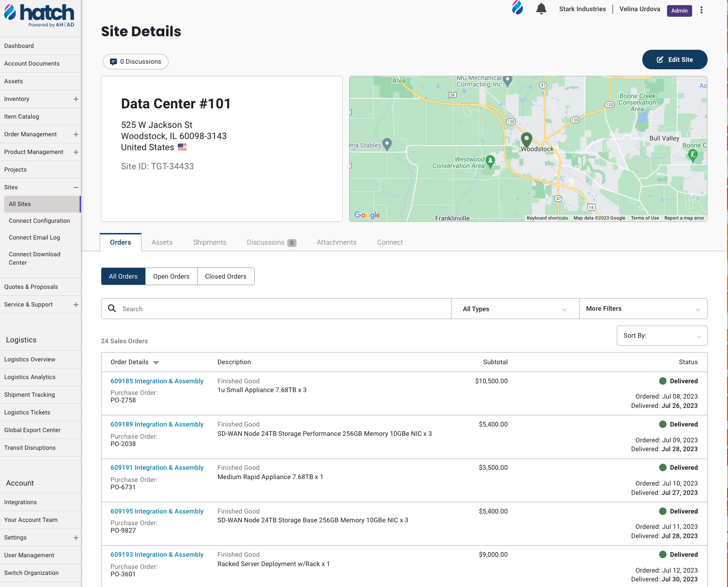Expand the Product Management sidebar section
Image resolution: width=728 pixels, height=587 pixels.
[76, 152]
